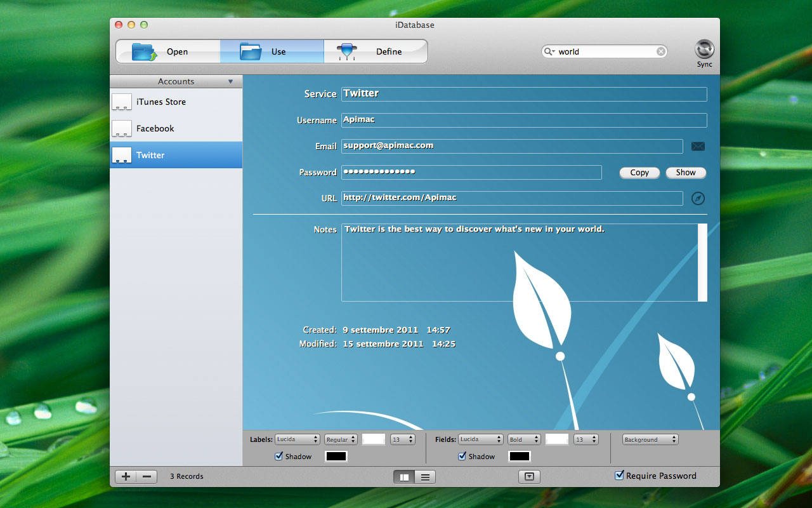Switch to the Define tab

(376, 51)
